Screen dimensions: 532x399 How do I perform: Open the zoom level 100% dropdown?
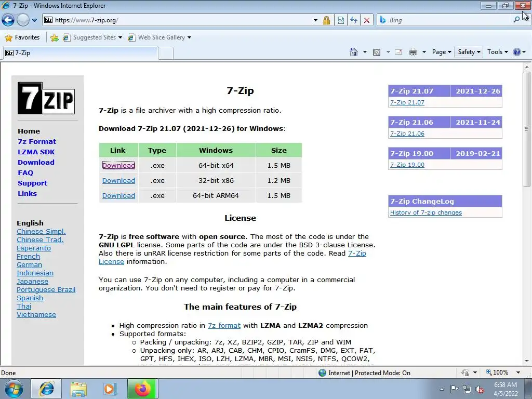[518, 373]
